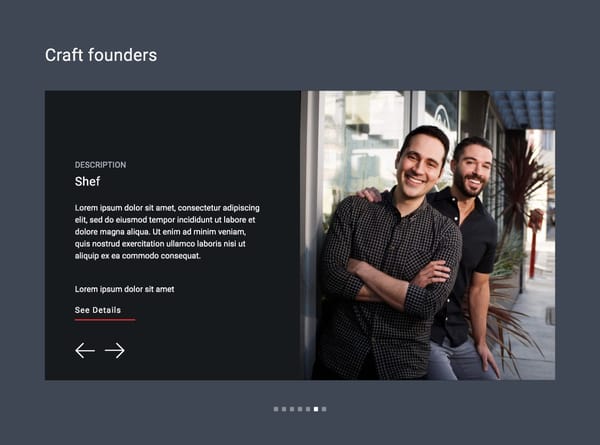Click the Lorem ipsum description paragraph

pos(167,231)
